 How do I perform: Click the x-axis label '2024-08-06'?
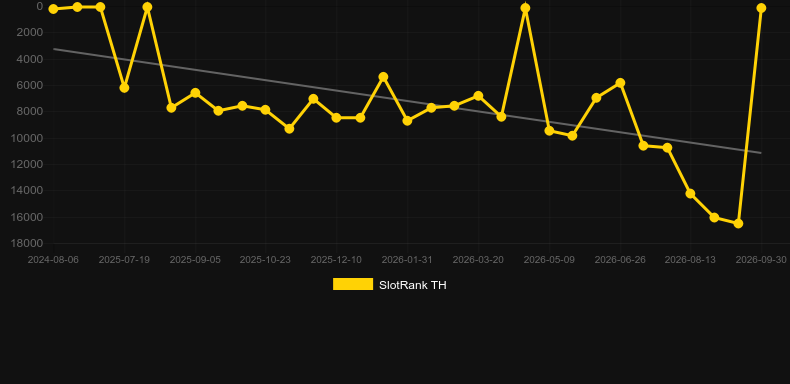point(53,260)
